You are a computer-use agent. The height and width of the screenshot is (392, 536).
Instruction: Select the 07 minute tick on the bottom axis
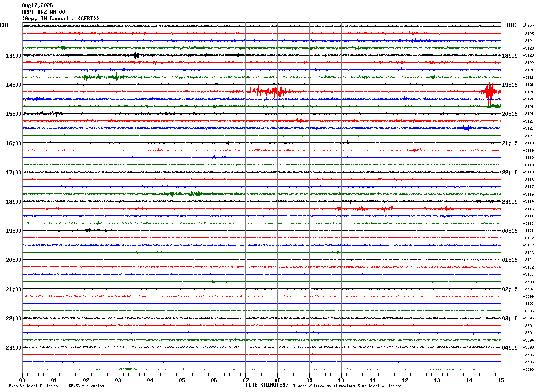pos(245,380)
